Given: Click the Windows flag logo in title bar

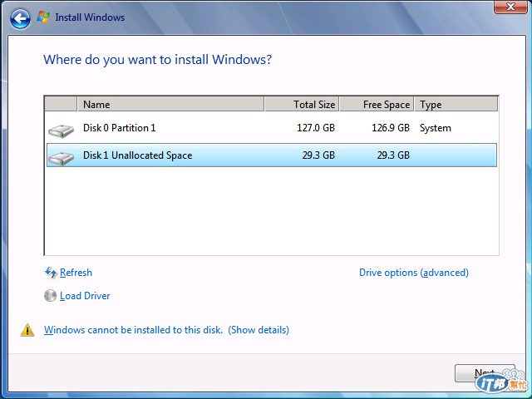Looking at the screenshot, I should click(43, 17).
